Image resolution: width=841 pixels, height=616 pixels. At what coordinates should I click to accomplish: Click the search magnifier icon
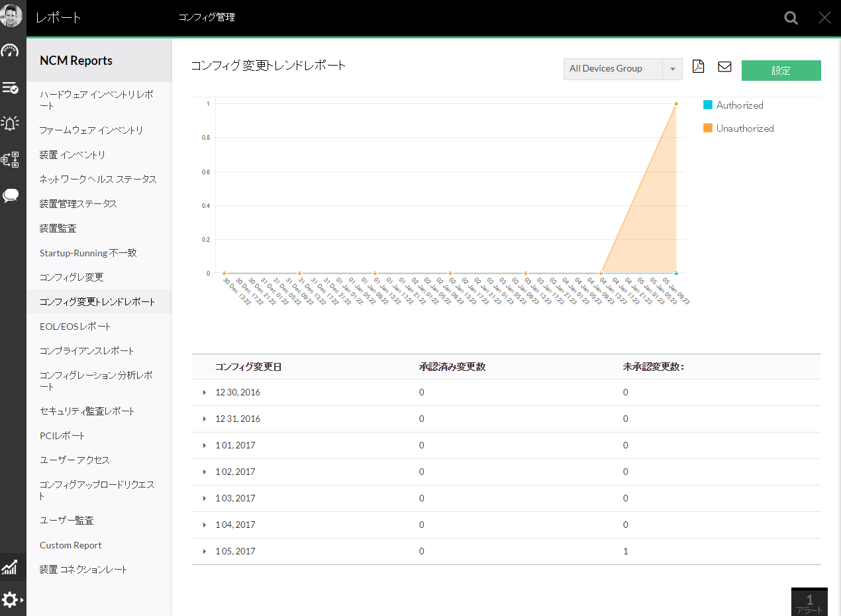point(791,18)
